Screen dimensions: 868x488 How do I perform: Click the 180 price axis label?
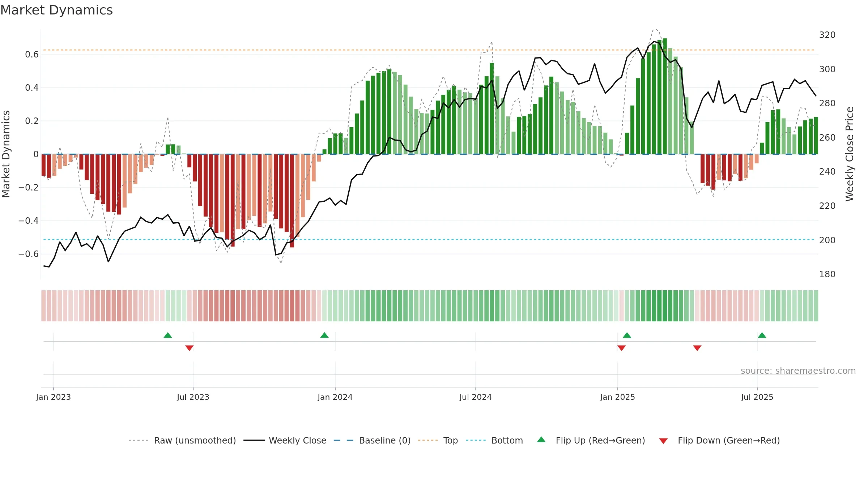(827, 274)
